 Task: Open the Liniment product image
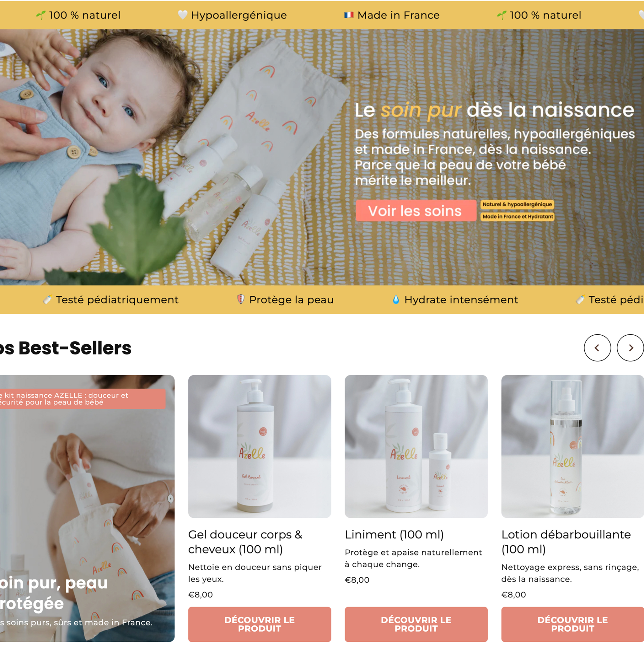[x=416, y=446]
